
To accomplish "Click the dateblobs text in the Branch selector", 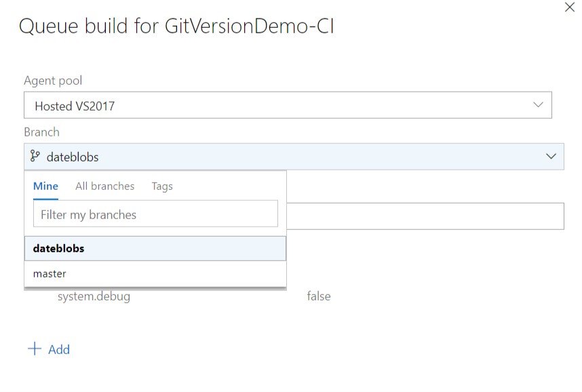I will click(x=73, y=157).
